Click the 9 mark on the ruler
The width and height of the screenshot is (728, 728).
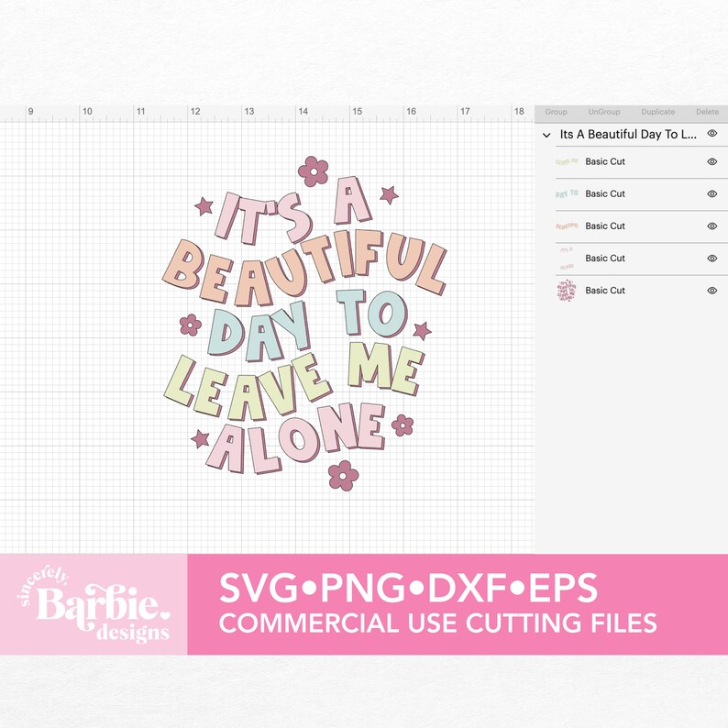[x=30, y=112]
